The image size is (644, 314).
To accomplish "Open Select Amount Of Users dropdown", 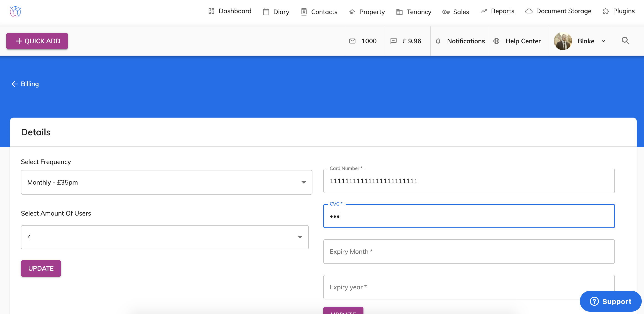I will tap(165, 237).
